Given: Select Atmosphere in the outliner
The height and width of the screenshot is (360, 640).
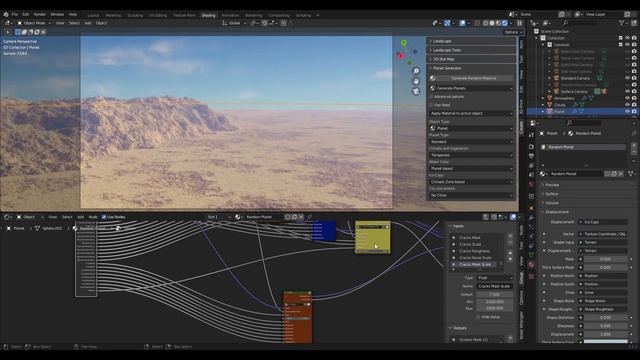Looking at the screenshot, I should pyautogui.click(x=564, y=98).
